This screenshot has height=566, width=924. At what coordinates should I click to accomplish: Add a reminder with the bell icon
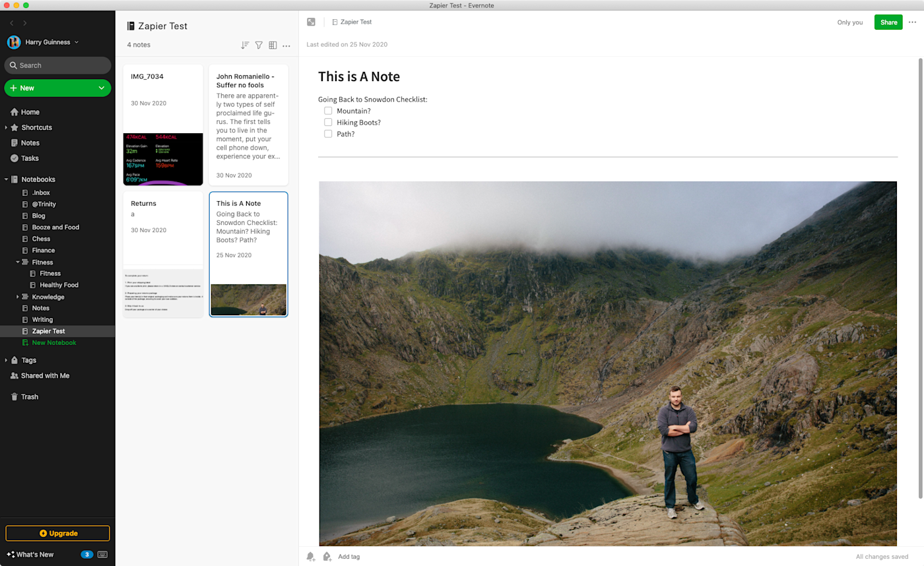pos(311,557)
